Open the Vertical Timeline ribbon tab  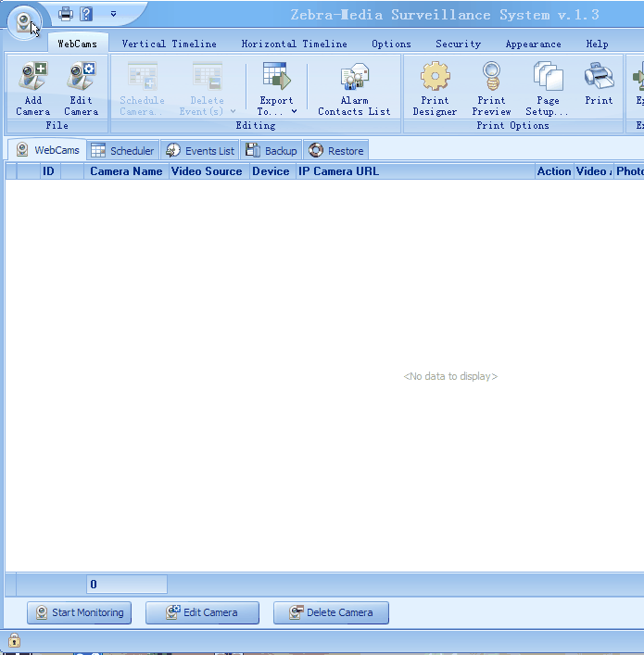[x=169, y=44]
